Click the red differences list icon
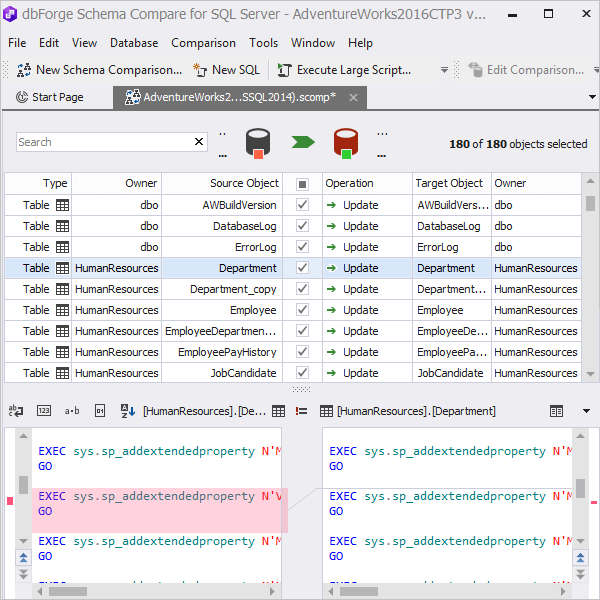 [302, 411]
